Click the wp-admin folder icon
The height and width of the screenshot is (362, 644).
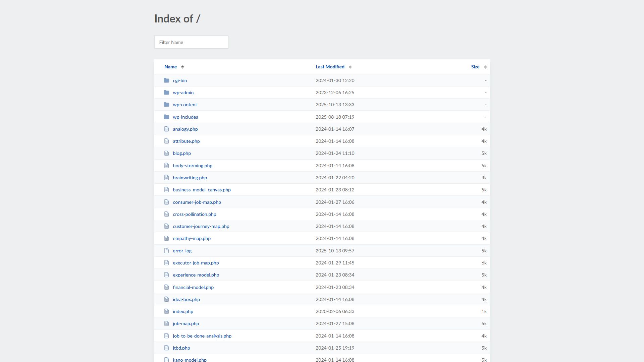click(166, 93)
